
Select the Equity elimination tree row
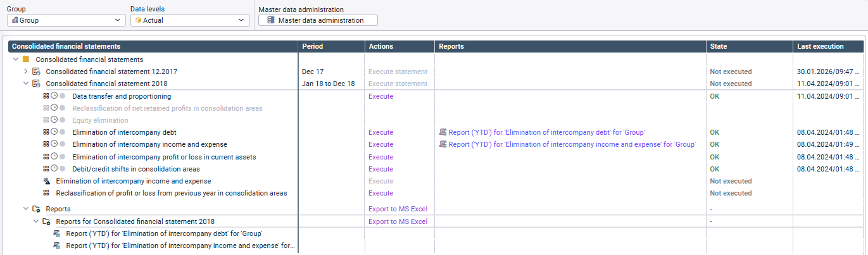click(x=100, y=120)
